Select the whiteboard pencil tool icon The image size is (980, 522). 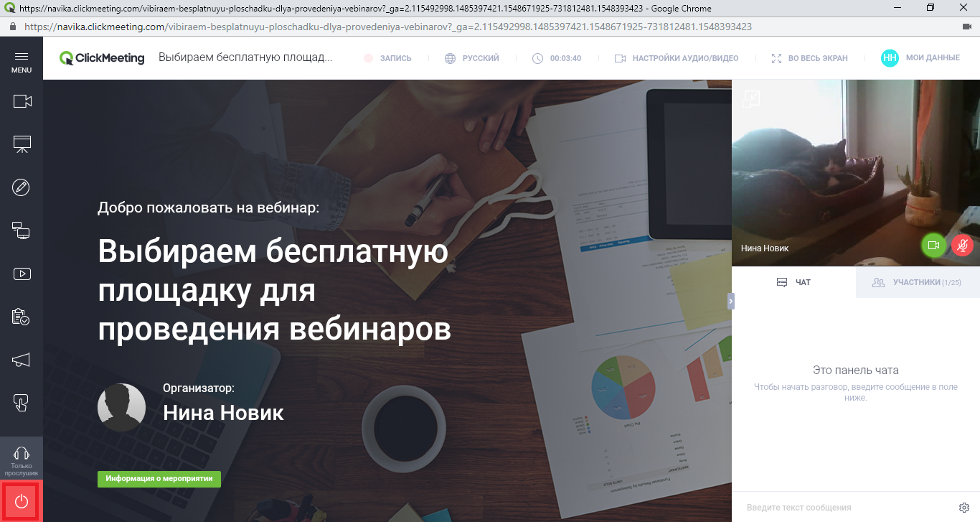click(x=22, y=187)
